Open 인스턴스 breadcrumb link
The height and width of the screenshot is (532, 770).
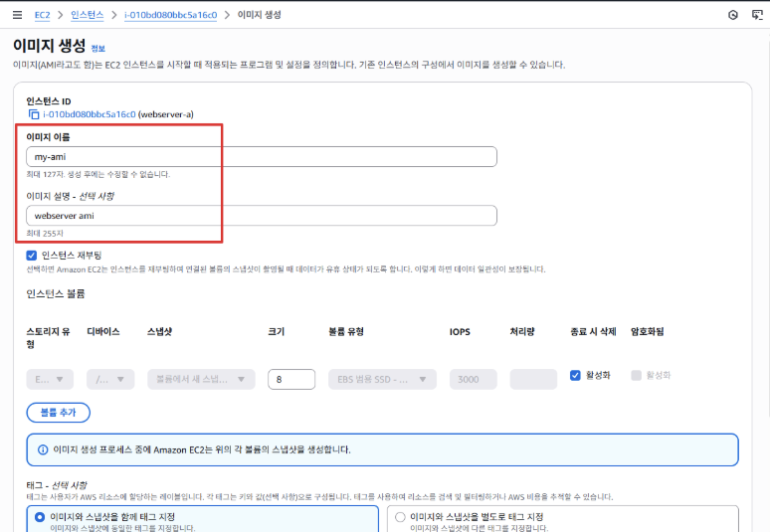pos(87,15)
